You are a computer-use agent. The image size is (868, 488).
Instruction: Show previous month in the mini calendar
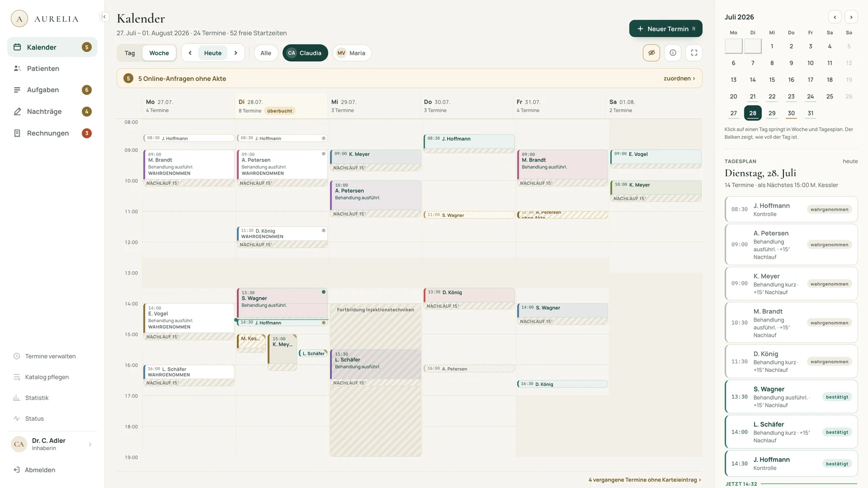(835, 17)
